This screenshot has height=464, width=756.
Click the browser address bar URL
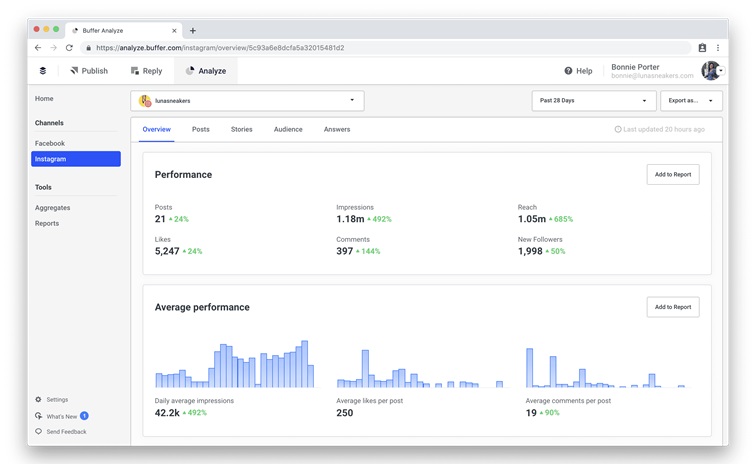click(x=220, y=48)
